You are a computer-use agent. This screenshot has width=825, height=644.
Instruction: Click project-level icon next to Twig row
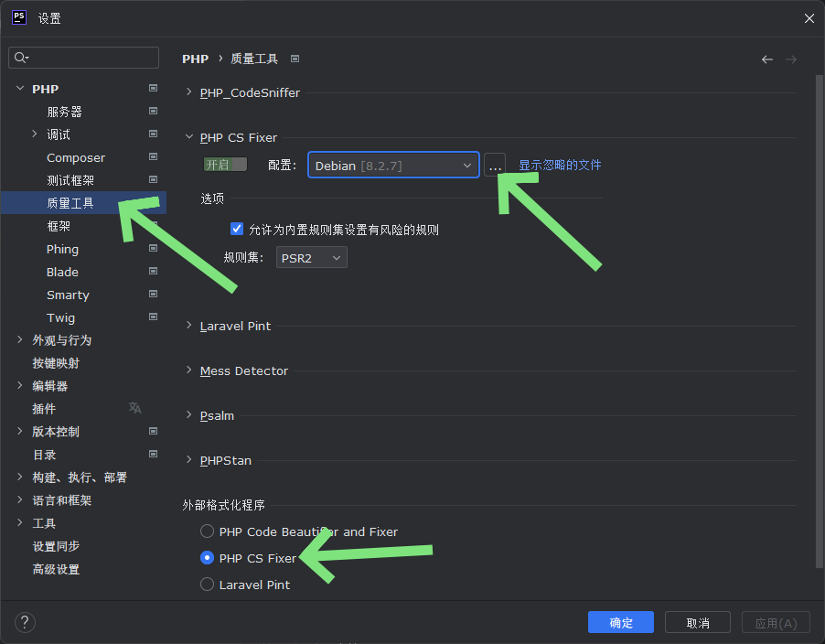[x=153, y=317]
